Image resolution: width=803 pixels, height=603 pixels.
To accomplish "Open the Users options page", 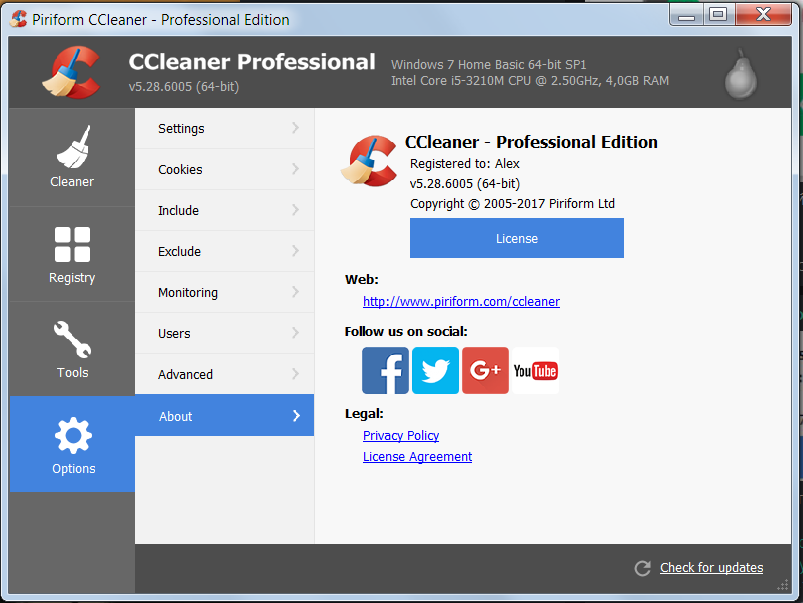I will pyautogui.click(x=224, y=334).
